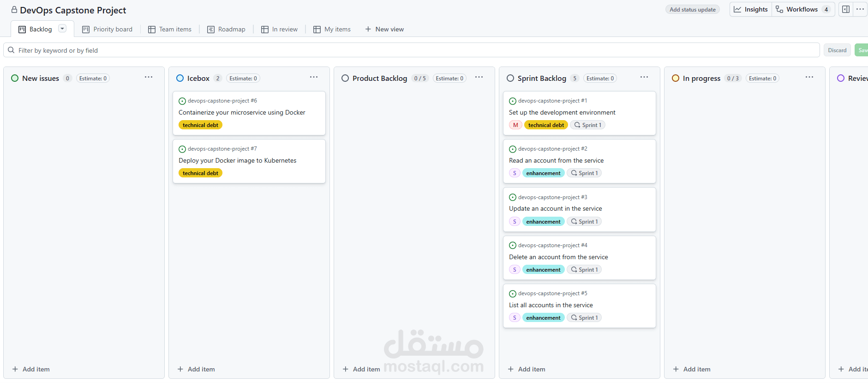868x383 pixels.
Task: Add item to Product Backlog column
Action: pos(361,369)
